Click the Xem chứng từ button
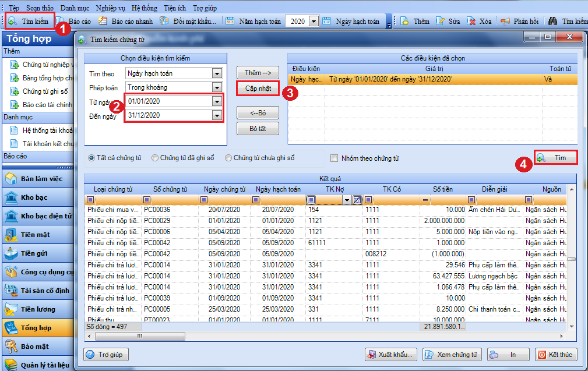The height and width of the screenshot is (371, 588). 452,355
